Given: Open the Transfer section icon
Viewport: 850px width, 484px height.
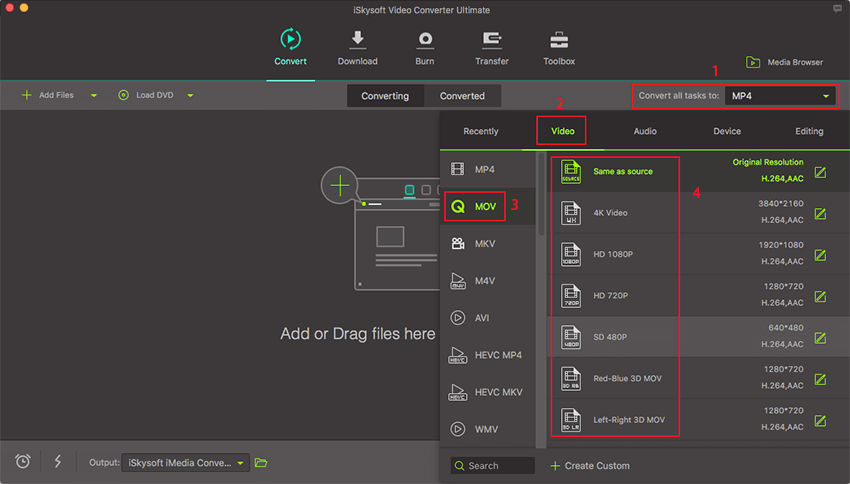Looking at the screenshot, I should coord(492,40).
